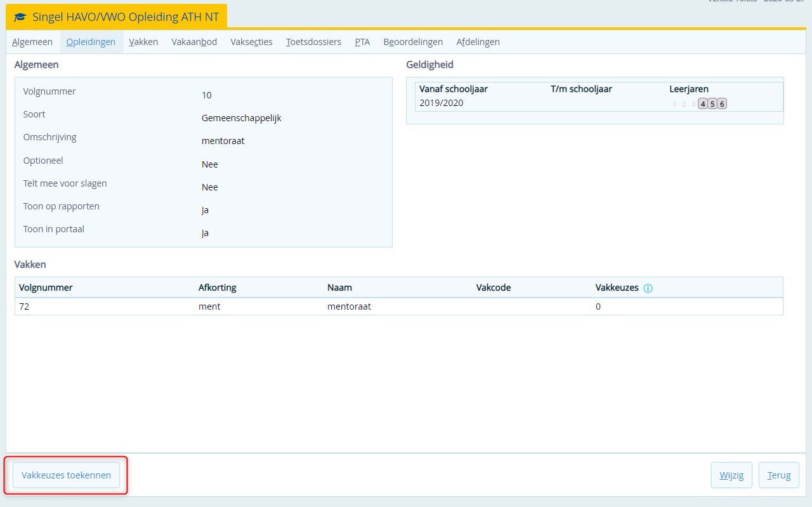The image size is (812, 507).
Task: Click the Vakcode column header
Action: [494, 287]
